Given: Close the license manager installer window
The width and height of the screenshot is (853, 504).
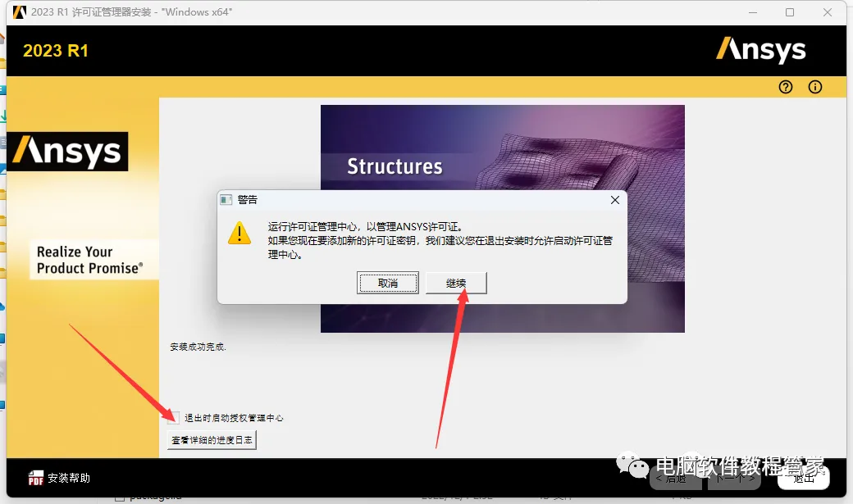Looking at the screenshot, I should (x=828, y=12).
